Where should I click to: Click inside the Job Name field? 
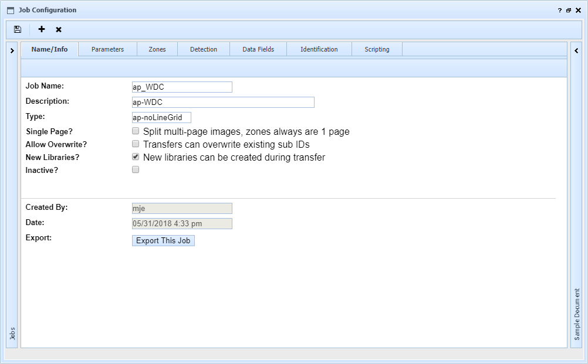tap(182, 86)
